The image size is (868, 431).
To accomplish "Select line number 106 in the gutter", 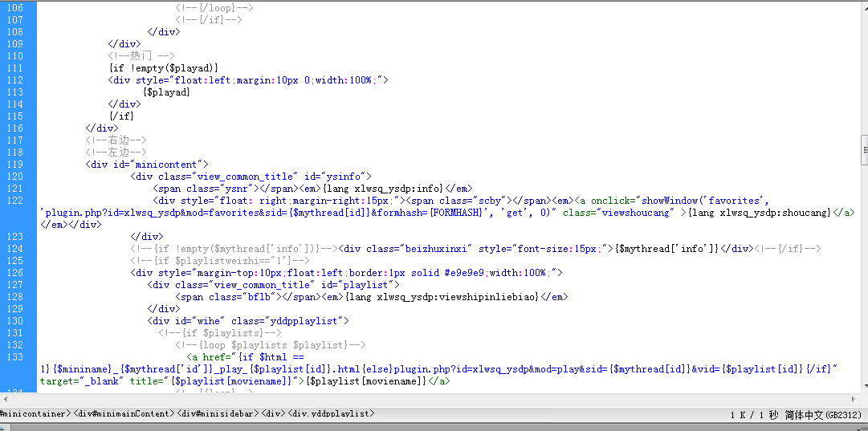I will pyautogui.click(x=15, y=8).
